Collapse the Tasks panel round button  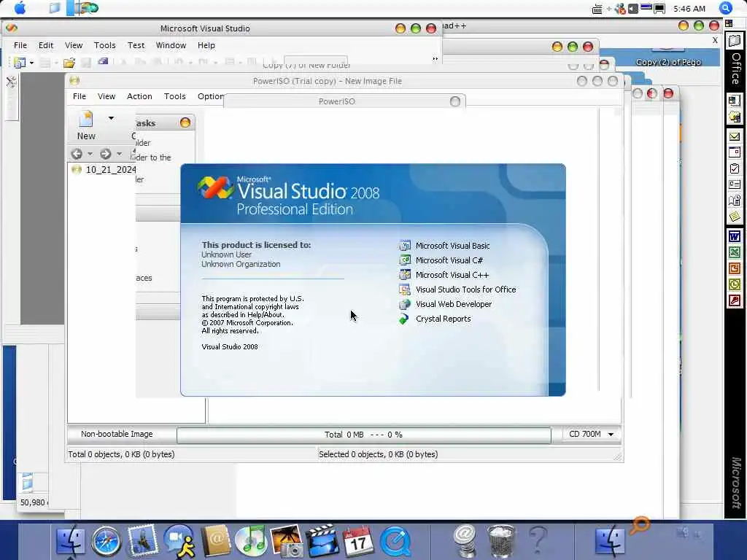pos(185,122)
